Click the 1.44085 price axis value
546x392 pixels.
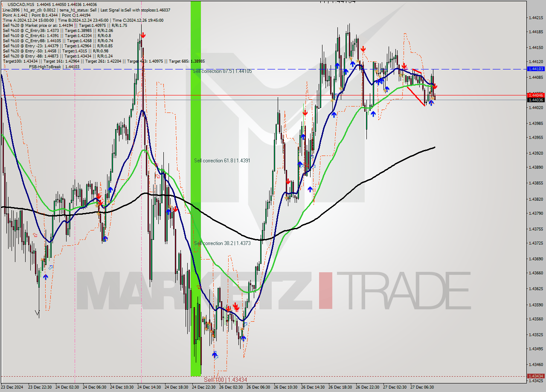[x=535, y=77]
